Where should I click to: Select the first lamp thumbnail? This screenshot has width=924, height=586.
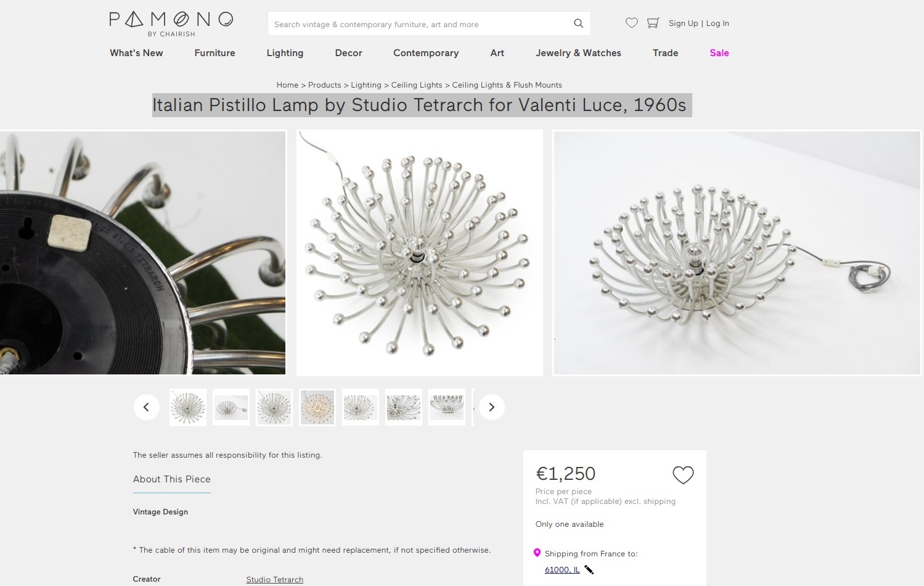pos(188,407)
